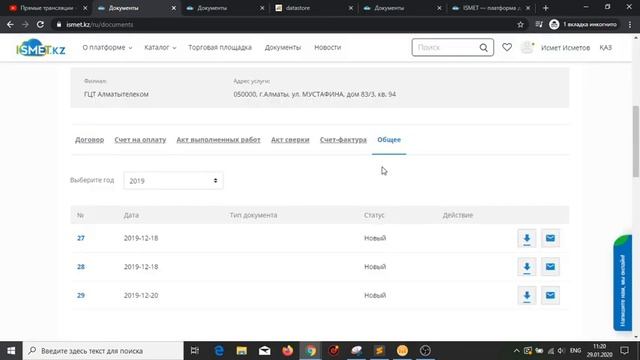This screenshot has width=640, height=360.
Task: Open Торговая площадка page
Action: (220, 47)
